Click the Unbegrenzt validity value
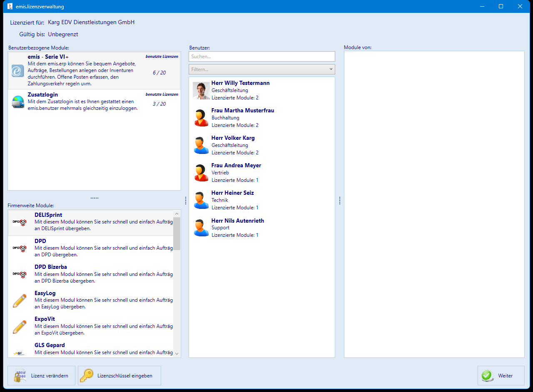 (x=63, y=34)
